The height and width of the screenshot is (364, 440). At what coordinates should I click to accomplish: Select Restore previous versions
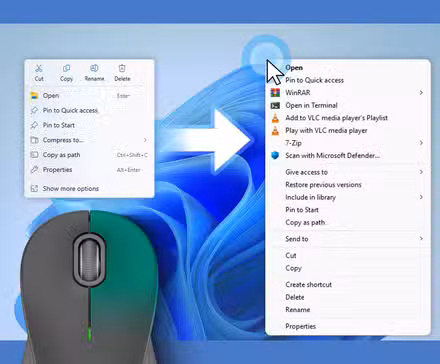(323, 185)
